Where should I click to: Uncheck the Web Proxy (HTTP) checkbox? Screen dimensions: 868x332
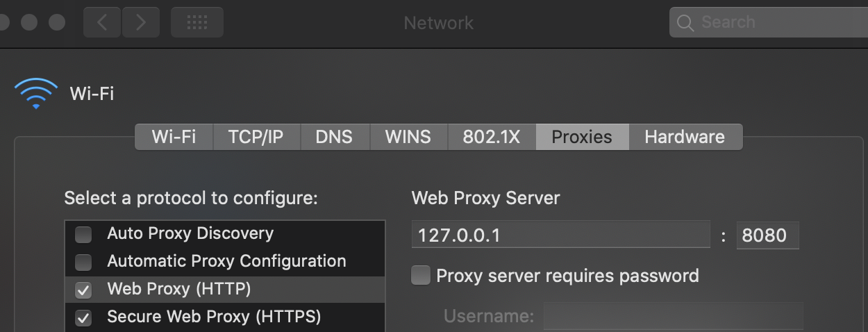pos(83,290)
